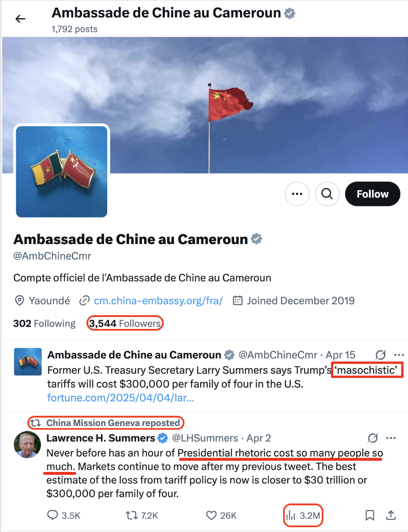Screen dimensions: 408x532
Task: Like the Summers tweet with 26K likes
Action: point(221,515)
